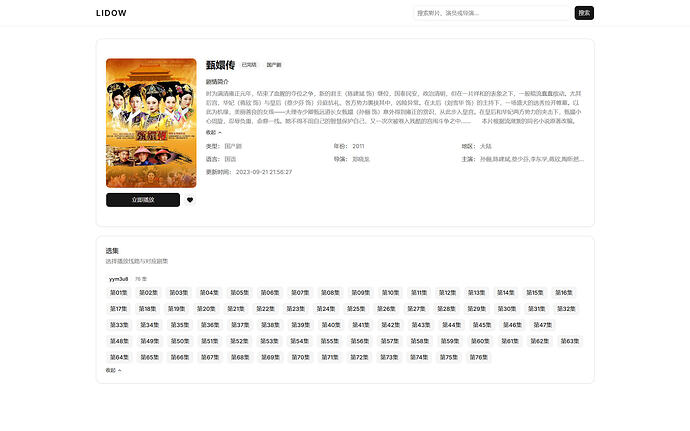Screen dimensions: 690x431
Task: Select episode 第50集
Action: tap(180, 341)
